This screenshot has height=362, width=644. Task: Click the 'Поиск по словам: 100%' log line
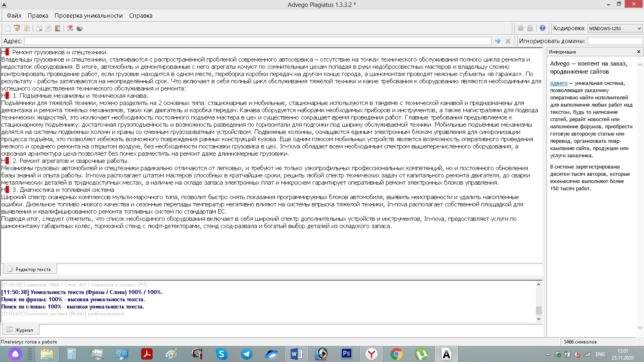pos(72,306)
